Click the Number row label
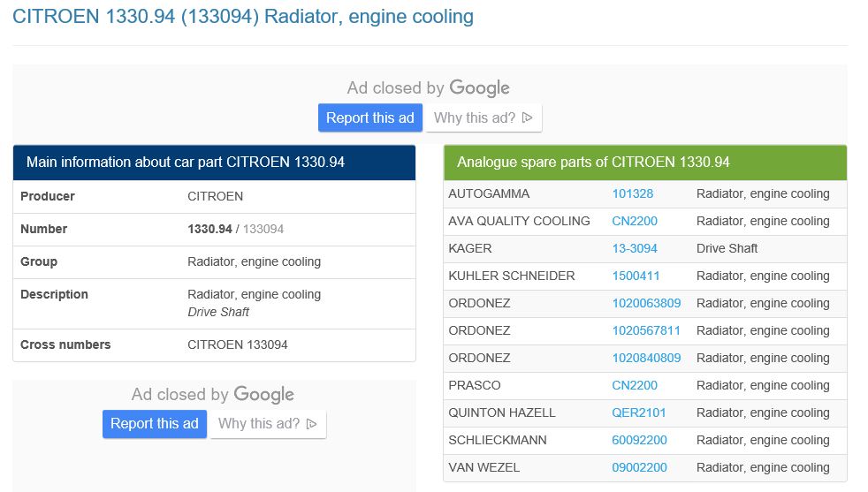The image size is (868, 492). point(43,229)
